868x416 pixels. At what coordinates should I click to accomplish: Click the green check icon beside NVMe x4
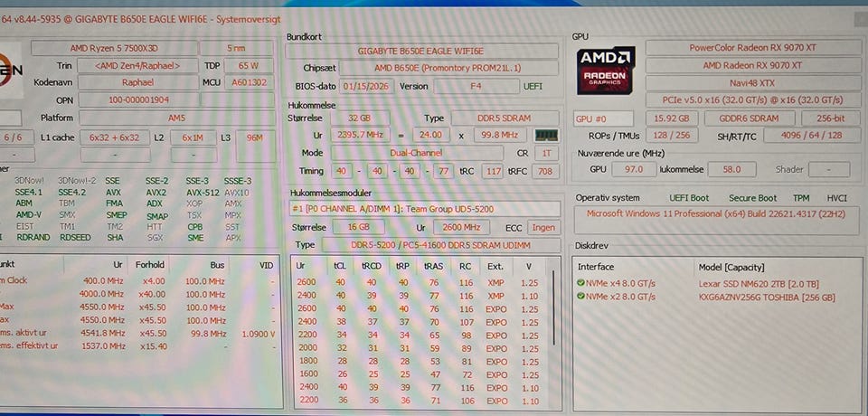tap(580, 283)
